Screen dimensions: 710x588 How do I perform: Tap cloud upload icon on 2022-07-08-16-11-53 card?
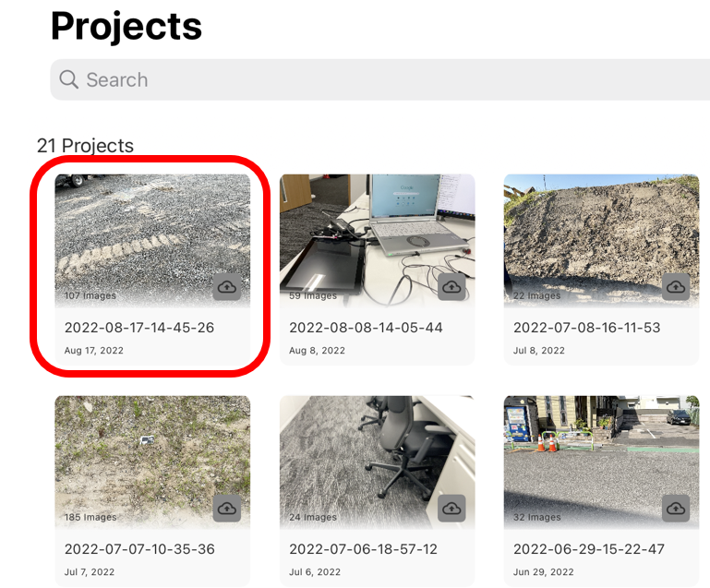click(676, 286)
